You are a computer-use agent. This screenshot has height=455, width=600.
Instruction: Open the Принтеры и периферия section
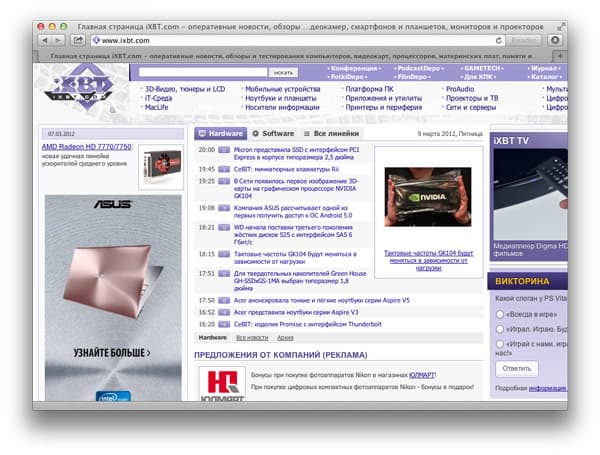coord(384,108)
